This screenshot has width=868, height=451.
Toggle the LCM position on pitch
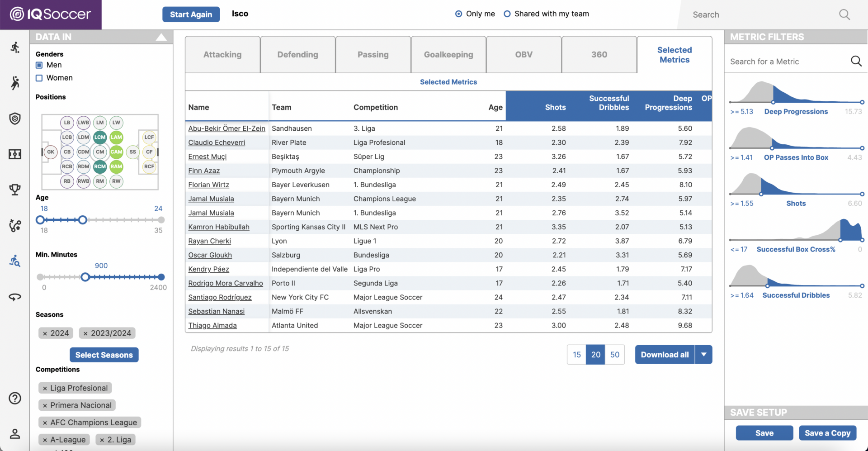(100, 137)
